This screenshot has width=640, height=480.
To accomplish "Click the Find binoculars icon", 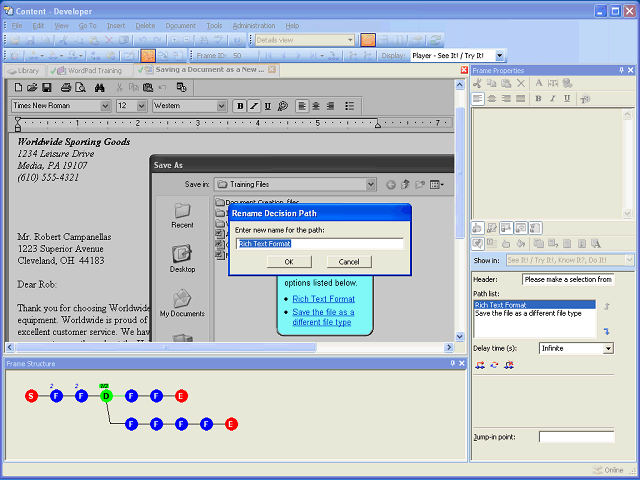I will point(100,87).
